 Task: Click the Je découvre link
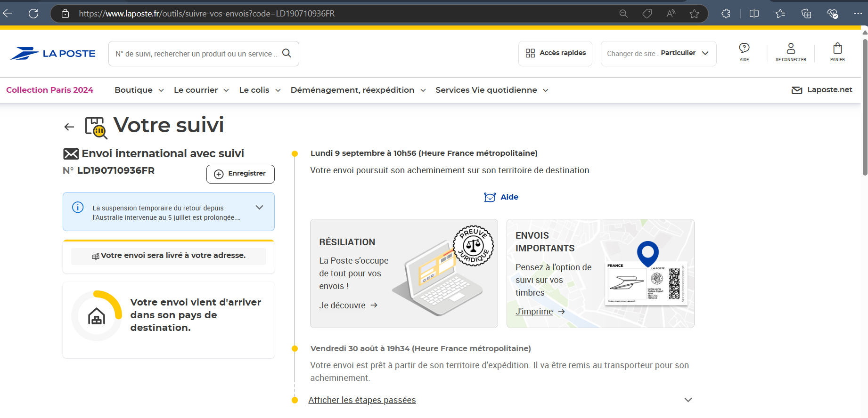tap(342, 305)
